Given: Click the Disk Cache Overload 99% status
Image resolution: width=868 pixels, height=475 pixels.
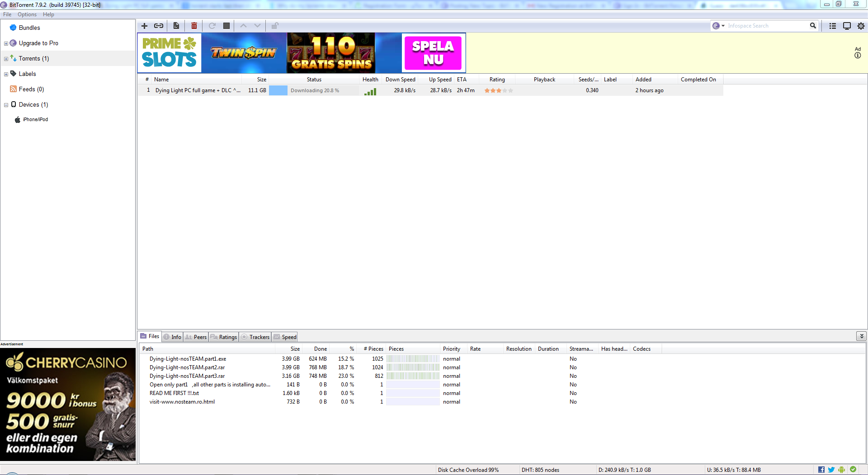Looking at the screenshot, I should pyautogui.click(x=468, y=470).
